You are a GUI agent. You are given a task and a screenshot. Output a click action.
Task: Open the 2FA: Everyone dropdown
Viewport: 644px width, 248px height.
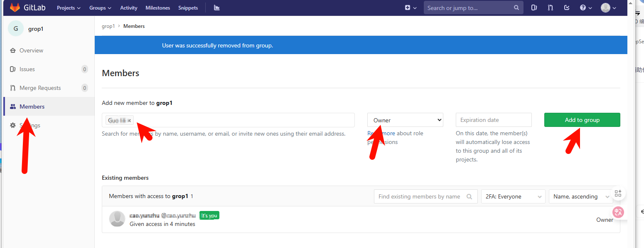point(513,196)
